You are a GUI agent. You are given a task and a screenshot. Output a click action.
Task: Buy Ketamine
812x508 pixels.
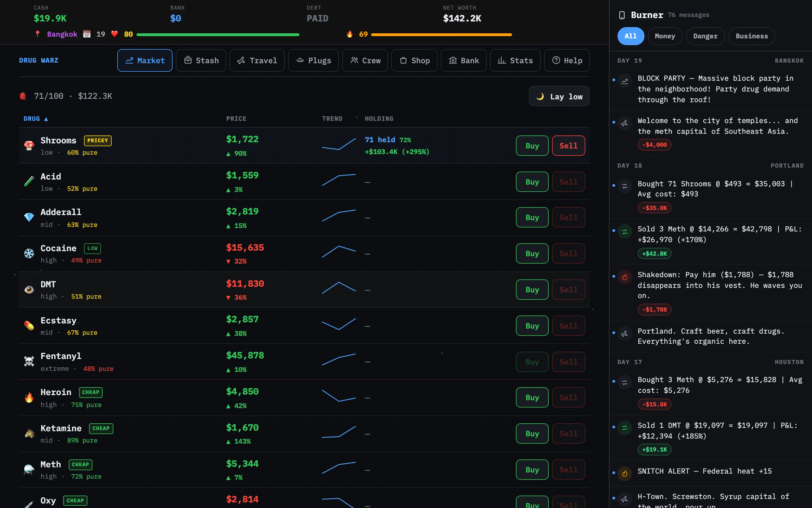point(532,433)
